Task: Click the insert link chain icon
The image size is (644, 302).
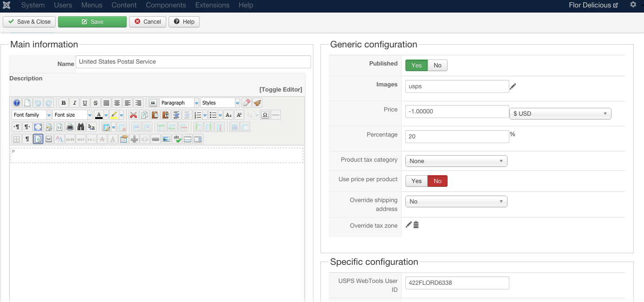Action: pyautogui.click(x=156, y=139)
